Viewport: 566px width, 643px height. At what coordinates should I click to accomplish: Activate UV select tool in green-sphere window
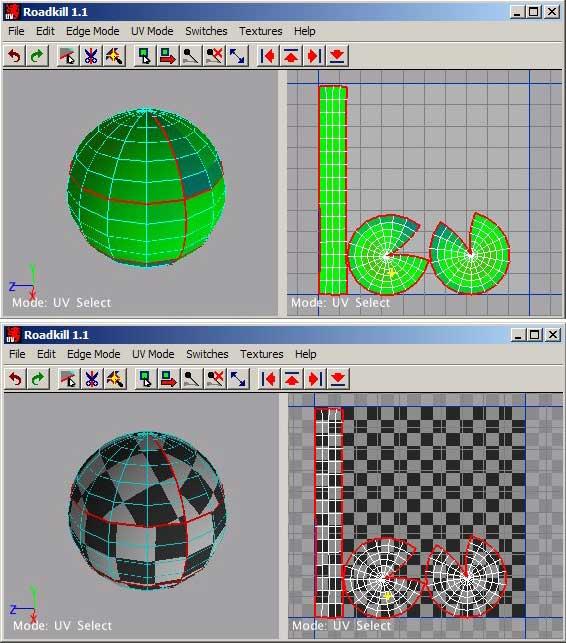pyautogui.click(x=145, y=55)
